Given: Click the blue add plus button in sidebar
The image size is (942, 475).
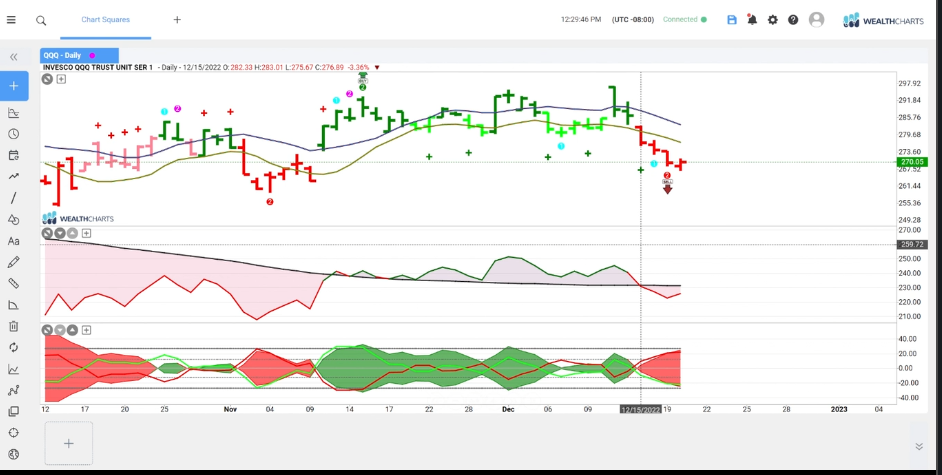Looking at the screenshot, I should coord(14,86).
